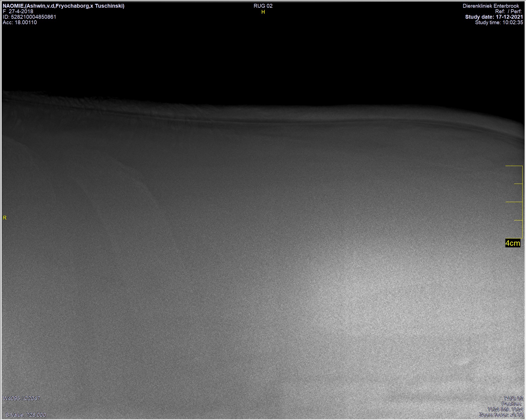Select patient name NAOMIE overlay text

click(x=64, y=6)
